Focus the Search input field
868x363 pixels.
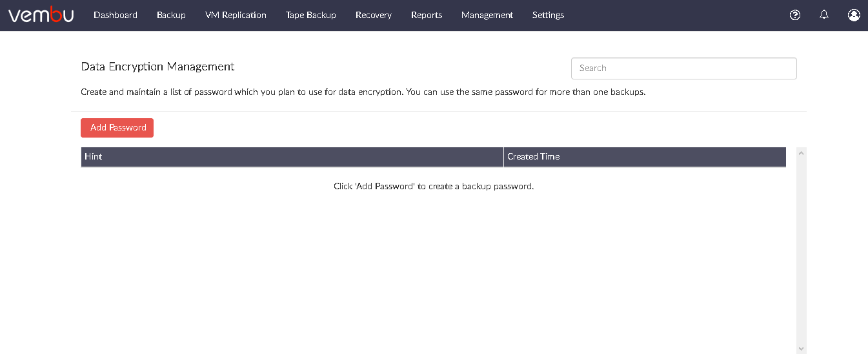684,68
